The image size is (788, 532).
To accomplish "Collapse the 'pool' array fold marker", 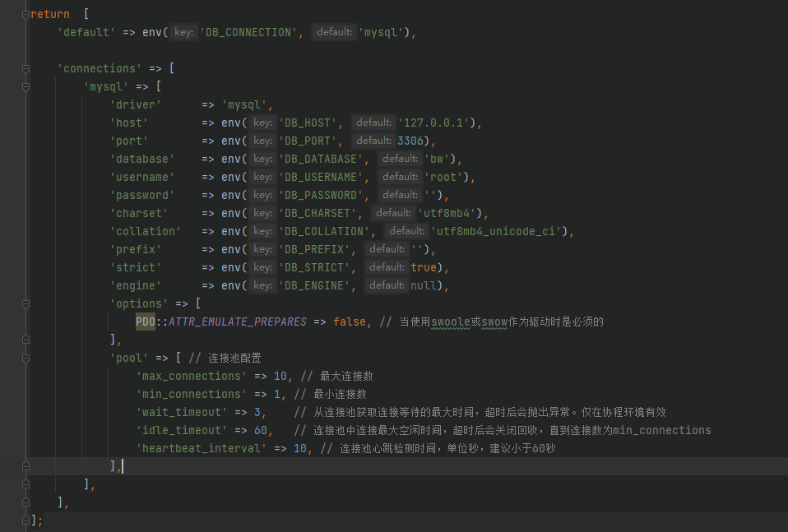I will pos(26,358).
